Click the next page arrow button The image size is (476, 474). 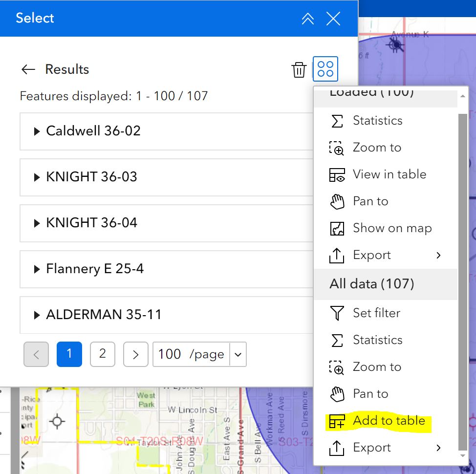(135, 354)
